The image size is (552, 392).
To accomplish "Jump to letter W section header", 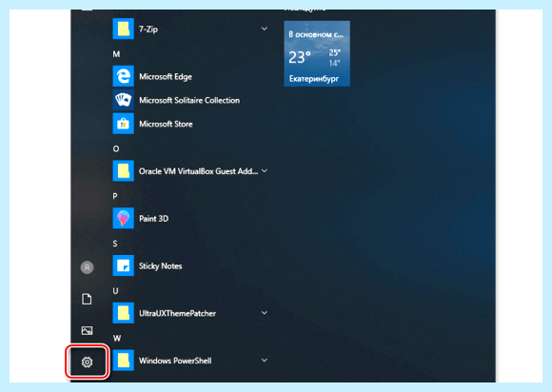I will 117,338.
